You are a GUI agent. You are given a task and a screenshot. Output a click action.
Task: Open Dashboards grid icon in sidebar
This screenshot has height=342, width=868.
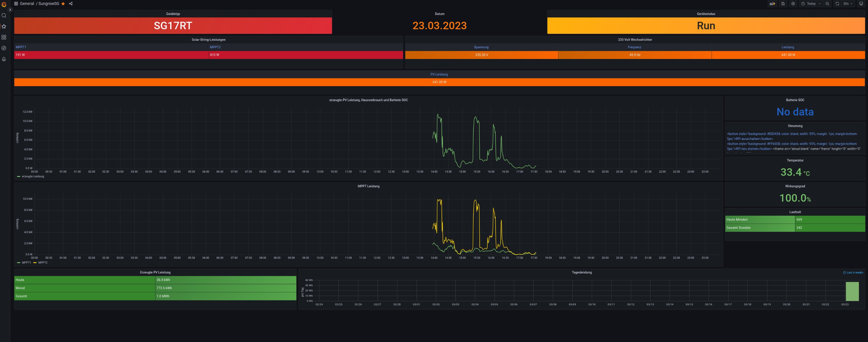tap(4, 37)
